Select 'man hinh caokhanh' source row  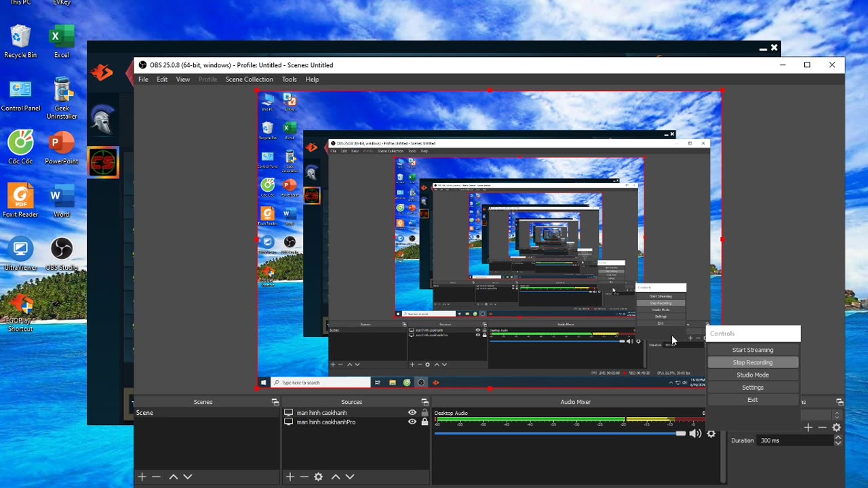tap(357, 413)
